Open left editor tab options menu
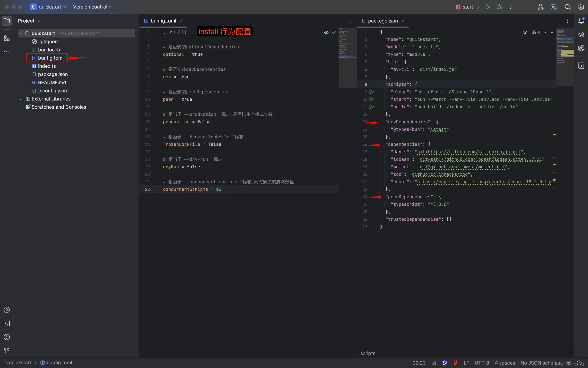Screen dimensions: 588x368 [350, 21]
